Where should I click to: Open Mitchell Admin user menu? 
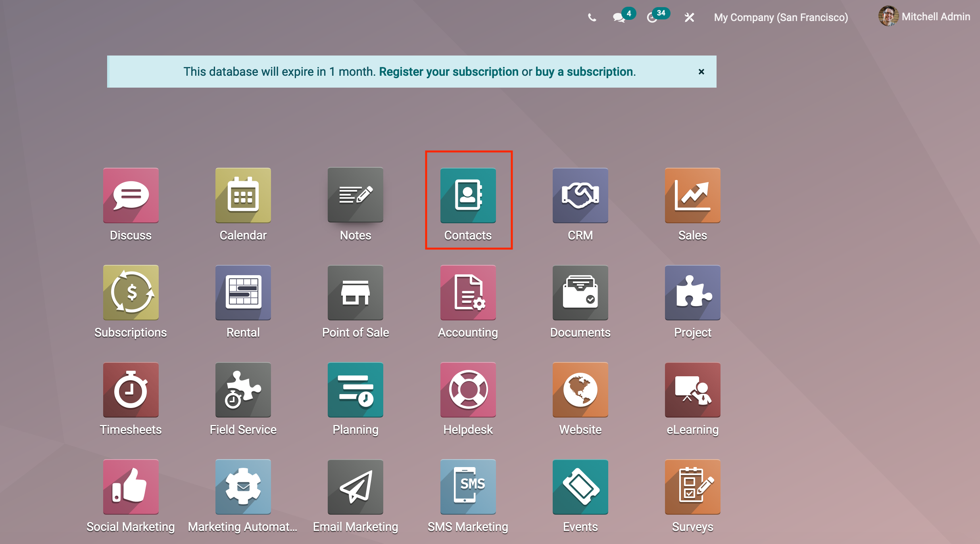point(924,17)
